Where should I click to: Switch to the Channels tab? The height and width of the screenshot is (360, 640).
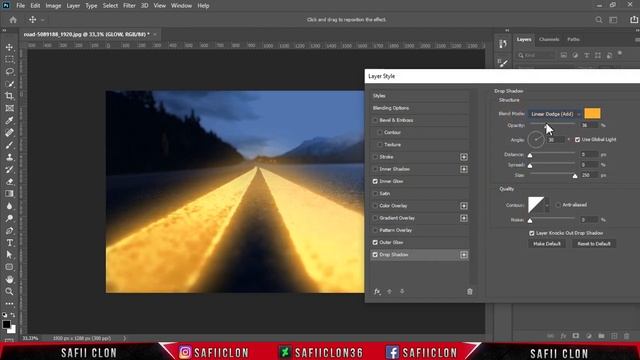[549, 40]
